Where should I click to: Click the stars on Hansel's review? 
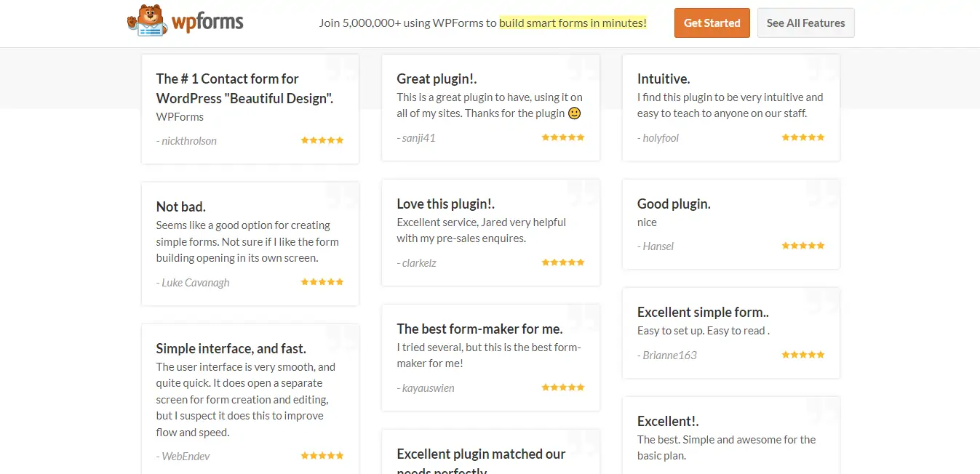click(803, 246)
